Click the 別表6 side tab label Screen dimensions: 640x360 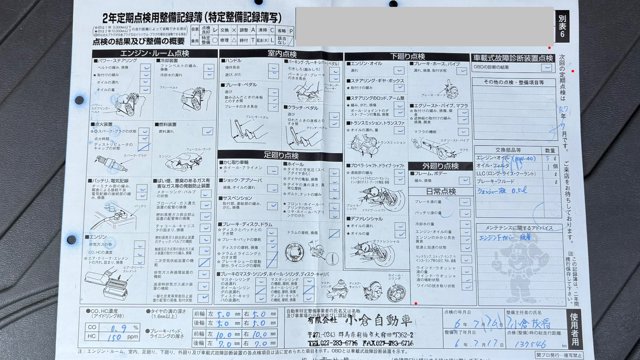[562, 26]
